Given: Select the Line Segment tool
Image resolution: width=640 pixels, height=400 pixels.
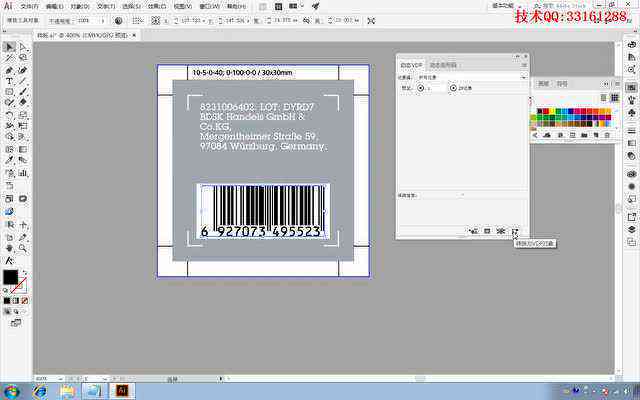Looking at the screenshot, I should 23,81.
